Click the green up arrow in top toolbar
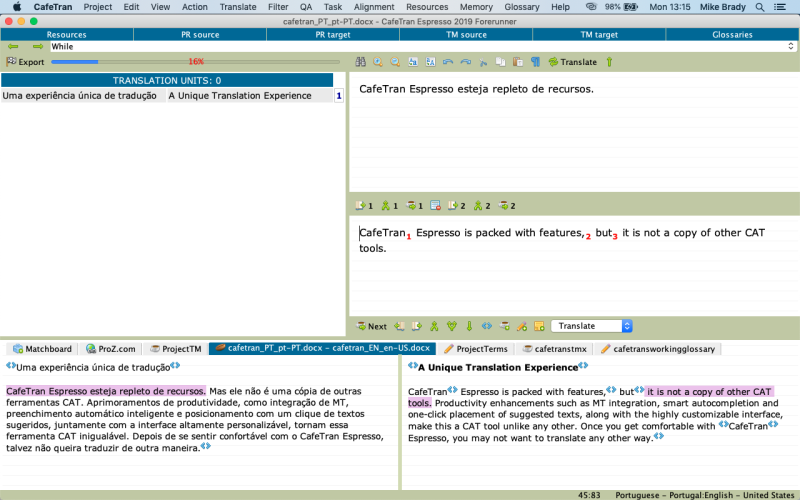 click(x=609, y=62)
